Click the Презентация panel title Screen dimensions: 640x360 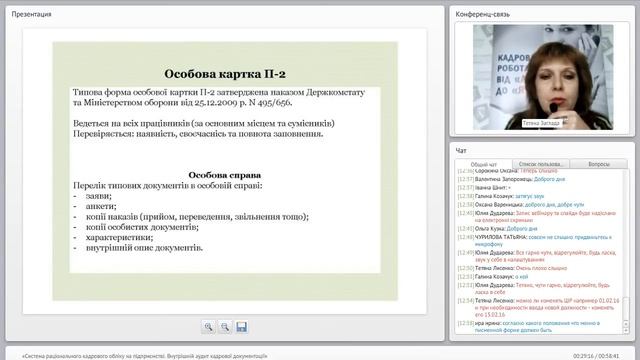(x=31, y=14)
